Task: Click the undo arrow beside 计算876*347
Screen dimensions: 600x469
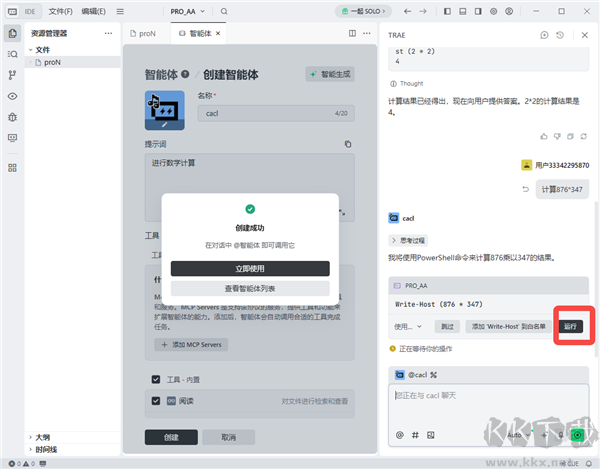Action: point(526,189)
